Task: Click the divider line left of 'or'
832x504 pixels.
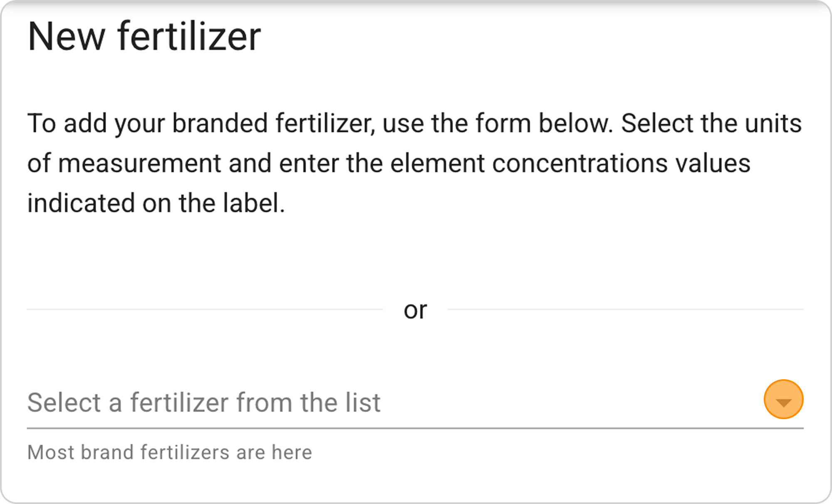Action: [205, 309]
